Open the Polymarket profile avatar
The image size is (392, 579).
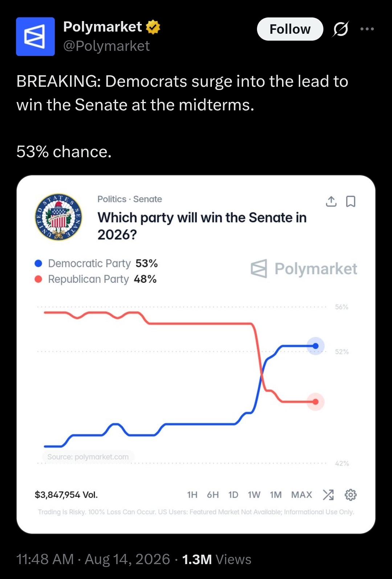(x=35, y=36)
